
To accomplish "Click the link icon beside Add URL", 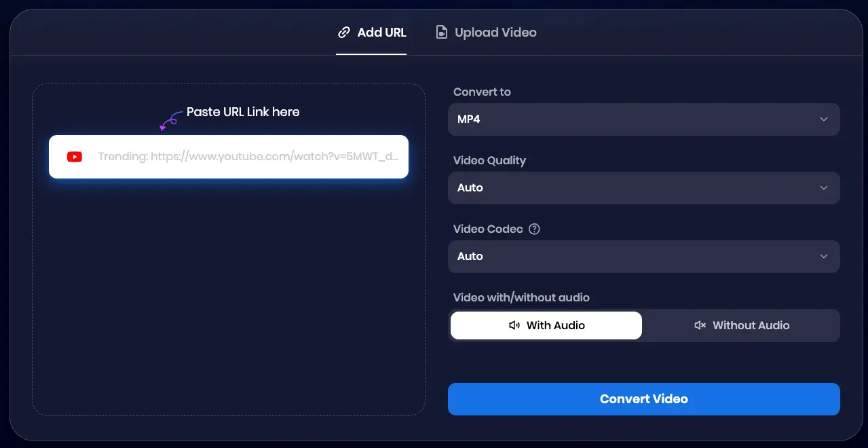I will 344,32.
